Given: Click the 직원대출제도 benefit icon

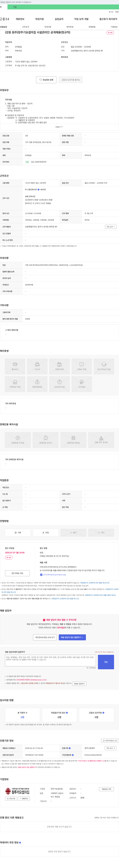Looking at the screenshot, I should click(x=37, y=384).
